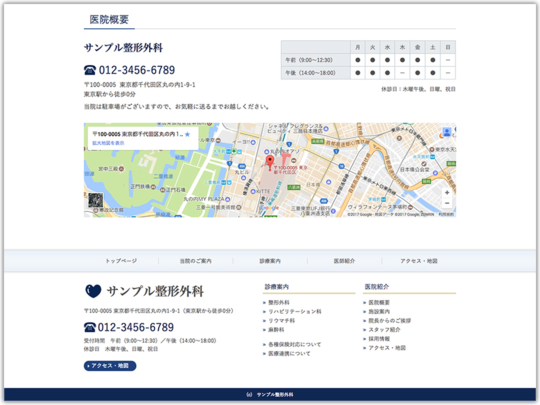Click the star icon in map address card
Viewport: 540px width, 405px height.
[187, 134]
